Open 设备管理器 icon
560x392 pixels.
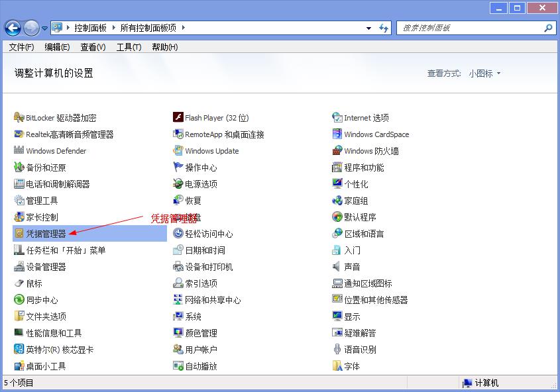tap(19, 266)
